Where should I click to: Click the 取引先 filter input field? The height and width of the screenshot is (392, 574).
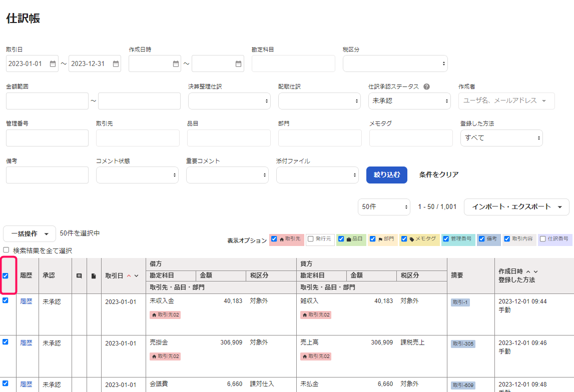point(138,138)
